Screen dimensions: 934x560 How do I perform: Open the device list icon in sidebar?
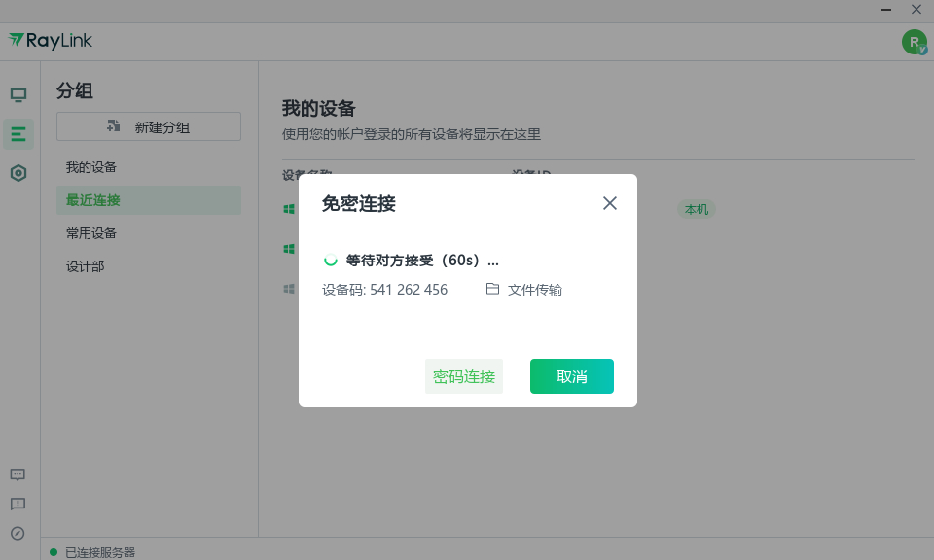tap(18, 134)
